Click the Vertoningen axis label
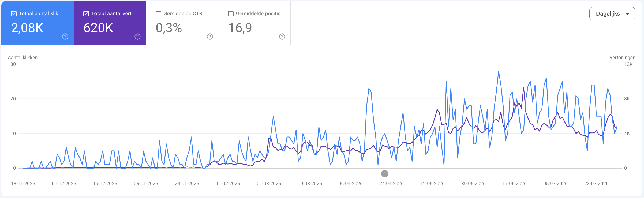Screen dimensions: 644x198 [x=622, y=58]
